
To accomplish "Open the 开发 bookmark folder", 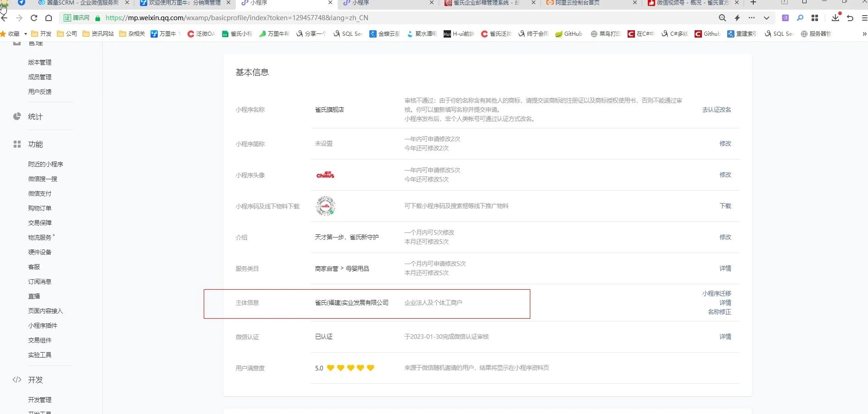I will (x=41, y=33).
